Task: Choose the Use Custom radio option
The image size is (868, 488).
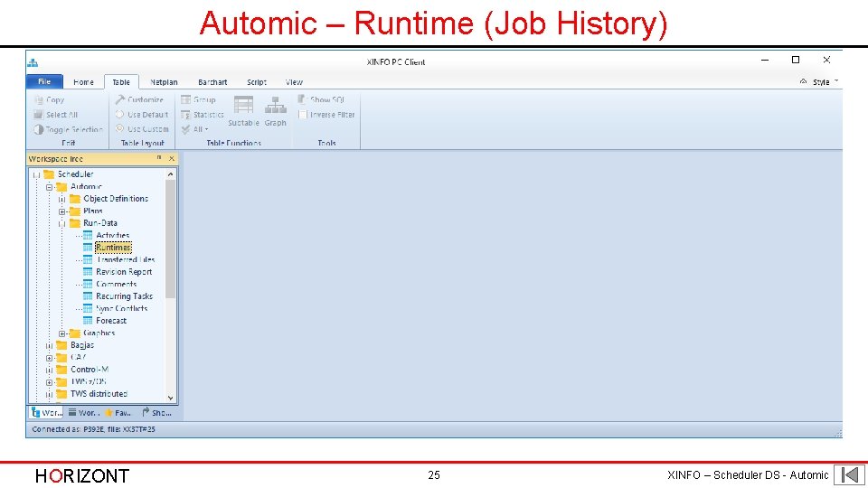Action: pyautogui.click(x=142, y=129)
